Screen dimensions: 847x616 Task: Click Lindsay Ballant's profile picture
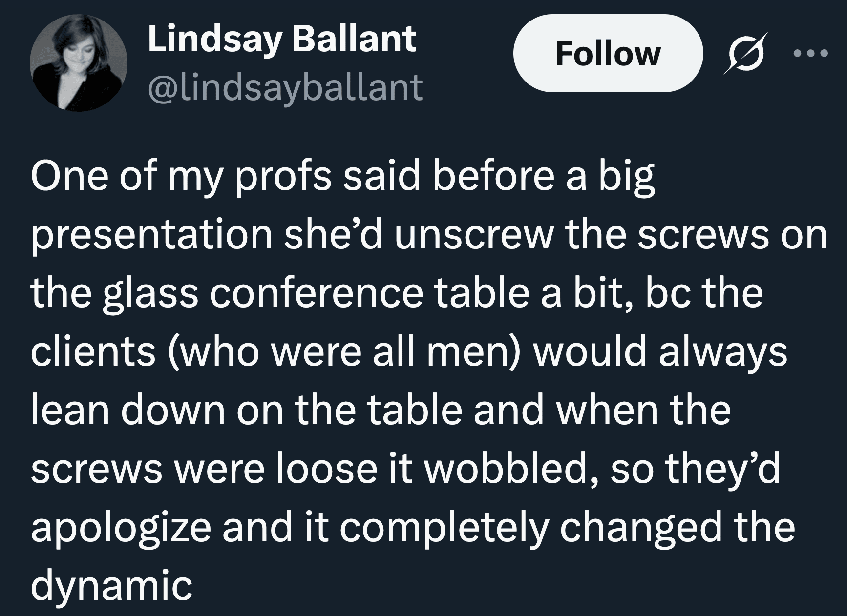point(79,62)
